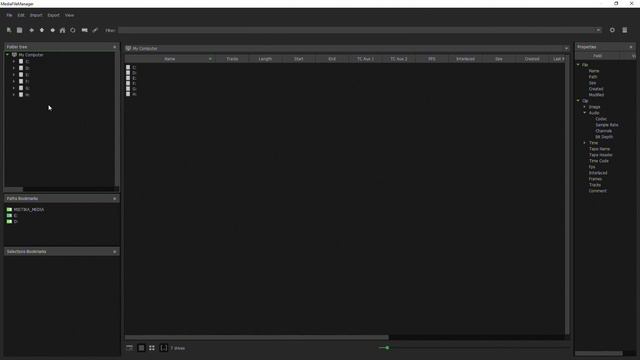The height and width of the screenshot is (360, 640).
Task: Expand the C: drive in Folder tree
Action: (14, 62)
